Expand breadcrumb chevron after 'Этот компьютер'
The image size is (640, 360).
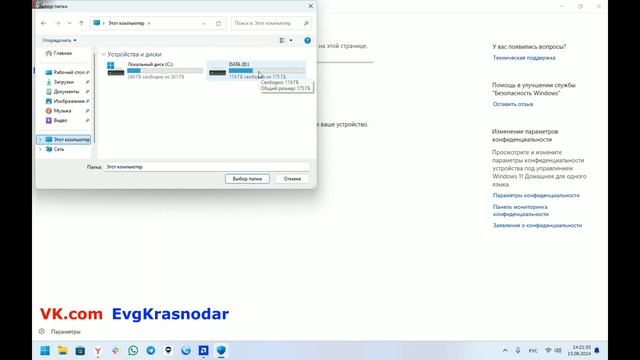pyautogui.click(x=149, y=23)
